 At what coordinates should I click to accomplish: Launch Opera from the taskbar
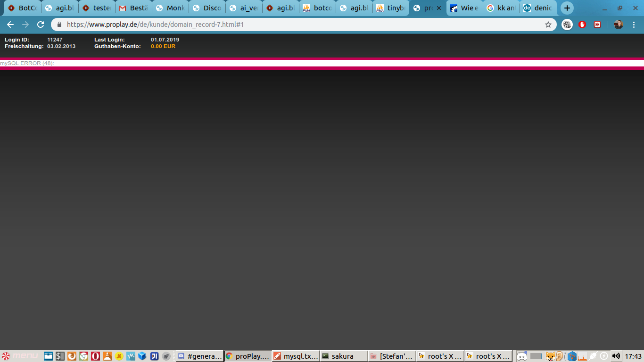tap(95, 356)
